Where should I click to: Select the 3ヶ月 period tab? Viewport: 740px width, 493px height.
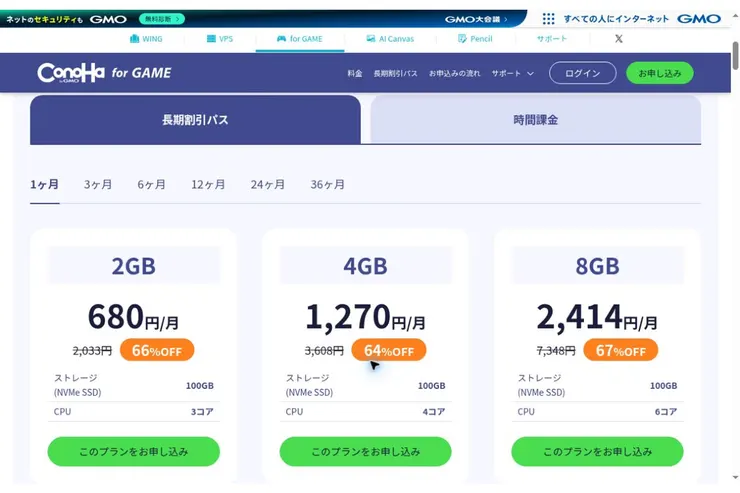point(98,184)
